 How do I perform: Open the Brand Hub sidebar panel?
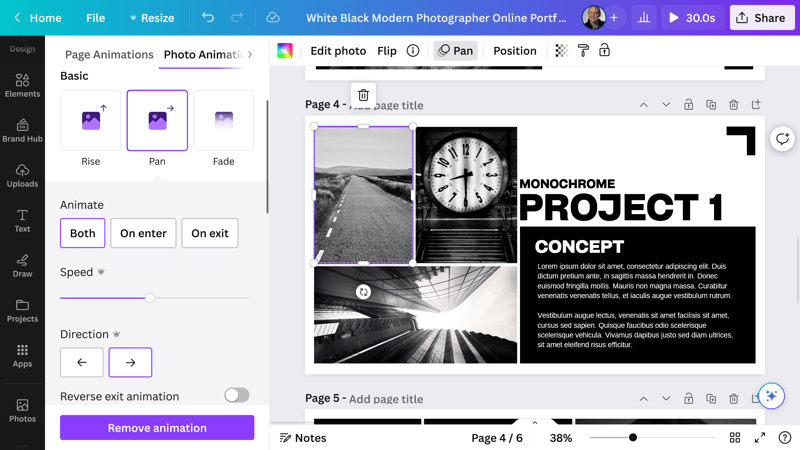point(22,130)
